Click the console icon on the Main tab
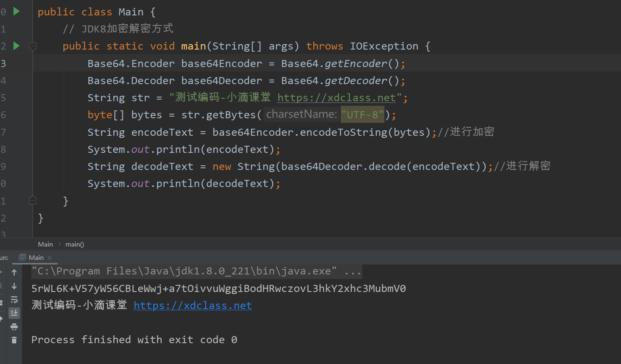 click(24, 257)
